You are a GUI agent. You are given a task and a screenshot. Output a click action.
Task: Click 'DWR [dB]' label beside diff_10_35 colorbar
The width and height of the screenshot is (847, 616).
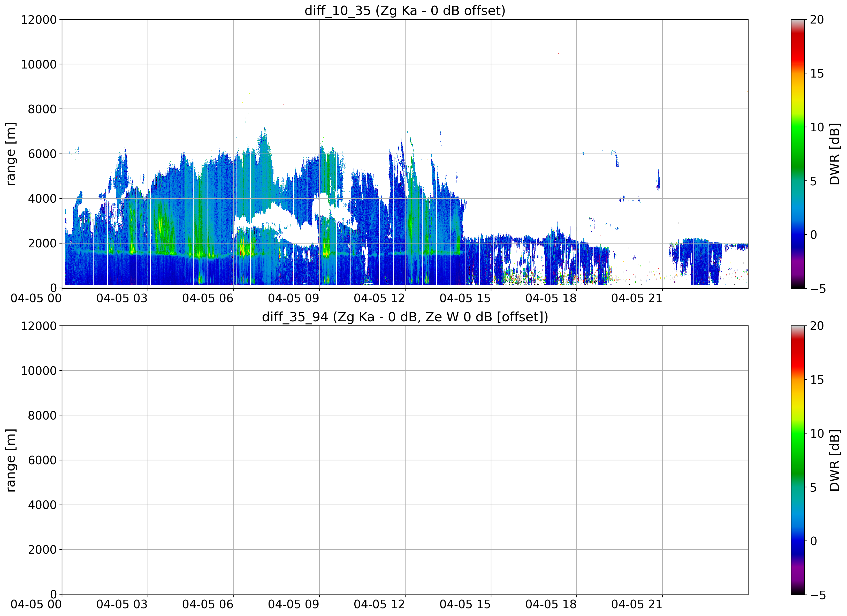tap(834, 154)
